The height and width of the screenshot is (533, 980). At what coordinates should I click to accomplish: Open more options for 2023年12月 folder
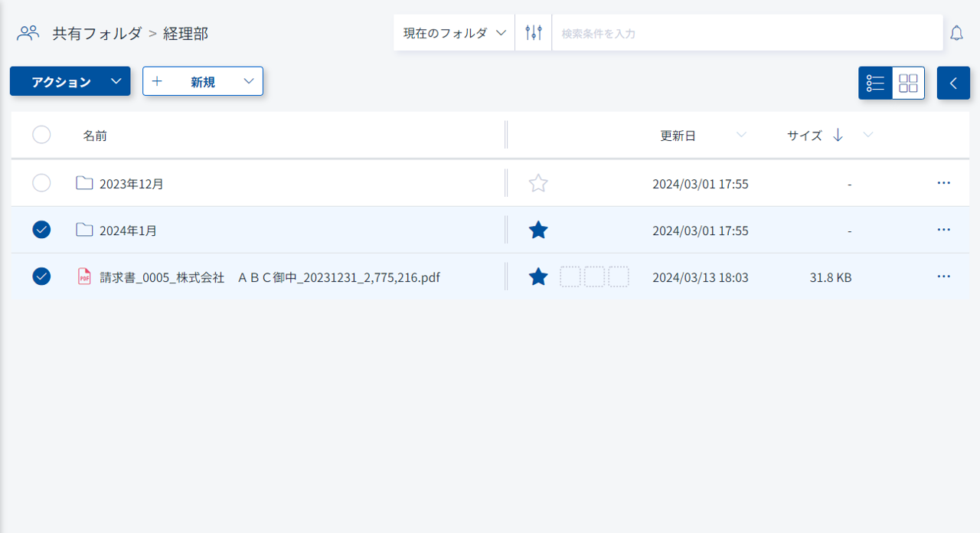tap(943, 183)
